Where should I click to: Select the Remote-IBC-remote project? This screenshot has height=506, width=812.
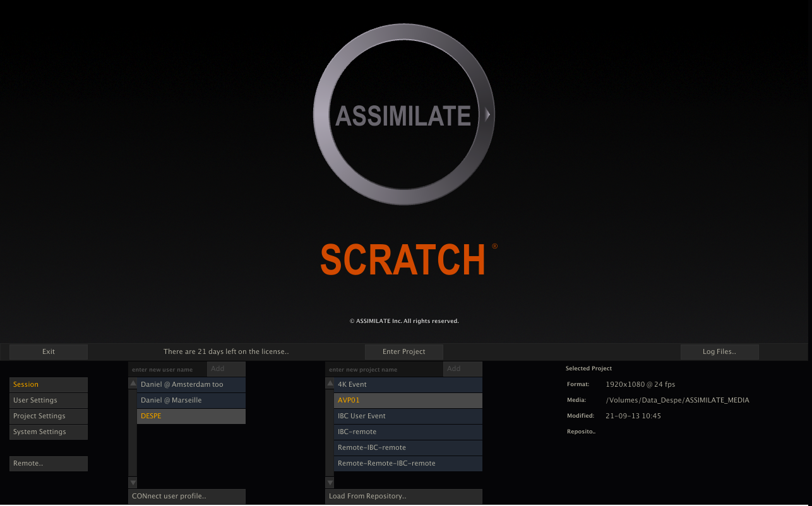click(x=408, y=447)
